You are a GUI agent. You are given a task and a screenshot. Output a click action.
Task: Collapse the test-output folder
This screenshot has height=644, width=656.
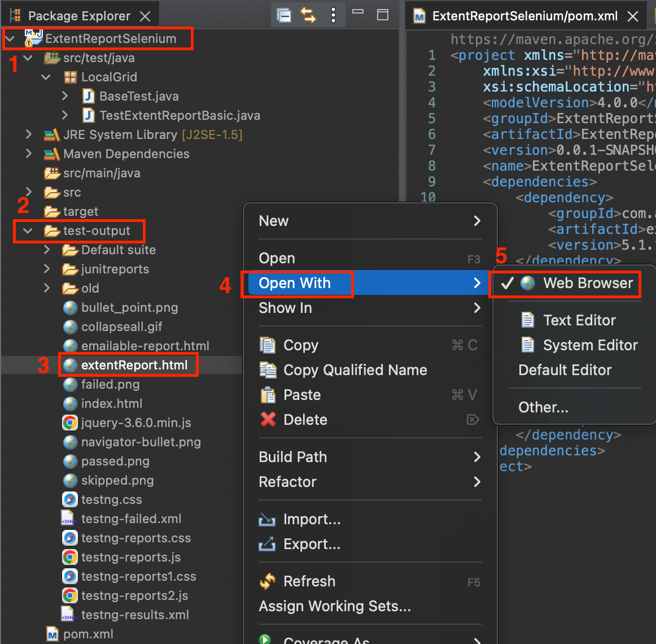point(28,231)
